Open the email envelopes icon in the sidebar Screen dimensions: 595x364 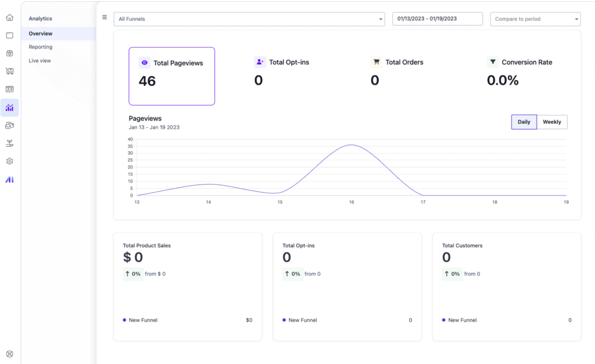9,125
